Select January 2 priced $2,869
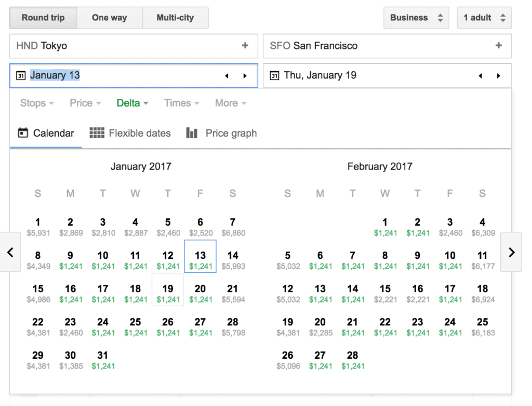This screenshot has width=532, height=406. click(71, 227)
